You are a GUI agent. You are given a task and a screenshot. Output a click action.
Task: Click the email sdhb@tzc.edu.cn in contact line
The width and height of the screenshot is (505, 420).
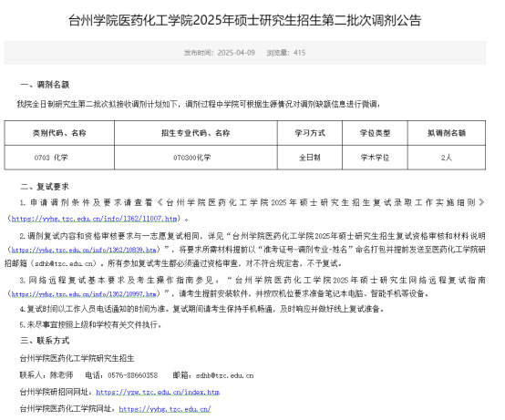[x=225, y=375]
